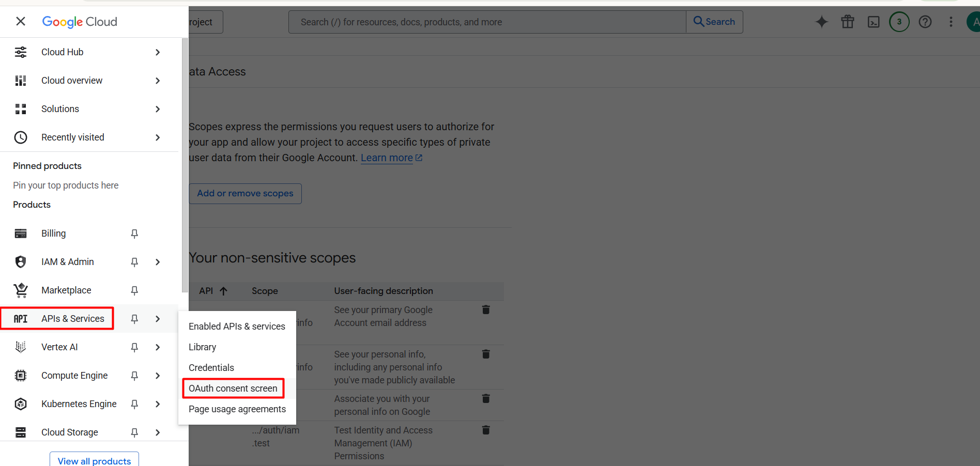
Task: Expand IAM & Admin submenu chevron
Action: click(158, 262)
